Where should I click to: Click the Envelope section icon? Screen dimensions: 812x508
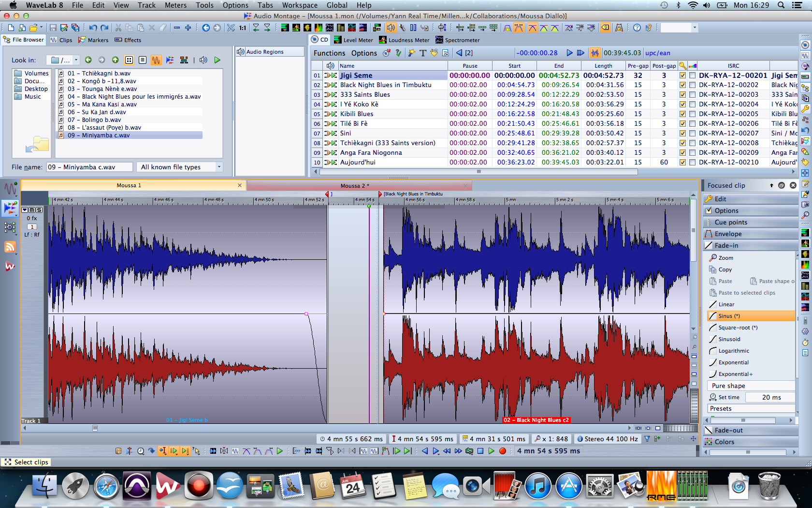709,234
